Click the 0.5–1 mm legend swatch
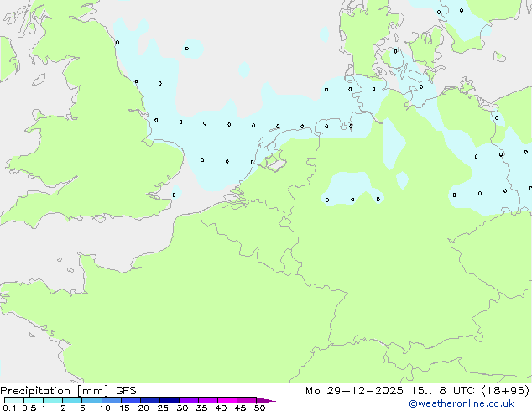Screen dimensions: 532x411 pos(34,400)
